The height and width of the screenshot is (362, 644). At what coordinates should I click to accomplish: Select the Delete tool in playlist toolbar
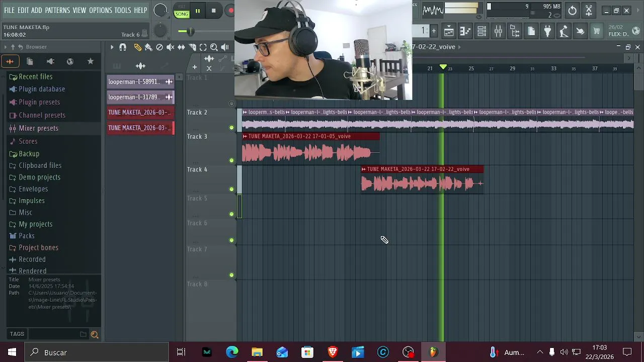coord(159,47)
